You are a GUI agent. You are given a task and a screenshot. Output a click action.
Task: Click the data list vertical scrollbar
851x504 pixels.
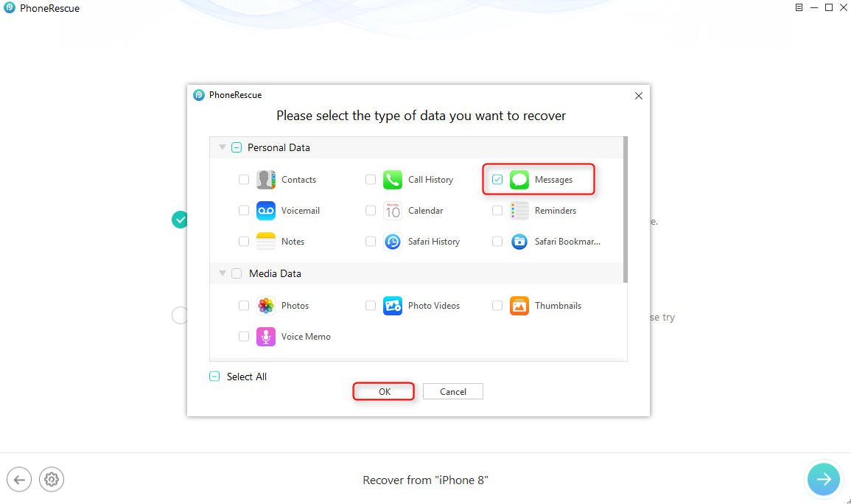tap(626, 209)
